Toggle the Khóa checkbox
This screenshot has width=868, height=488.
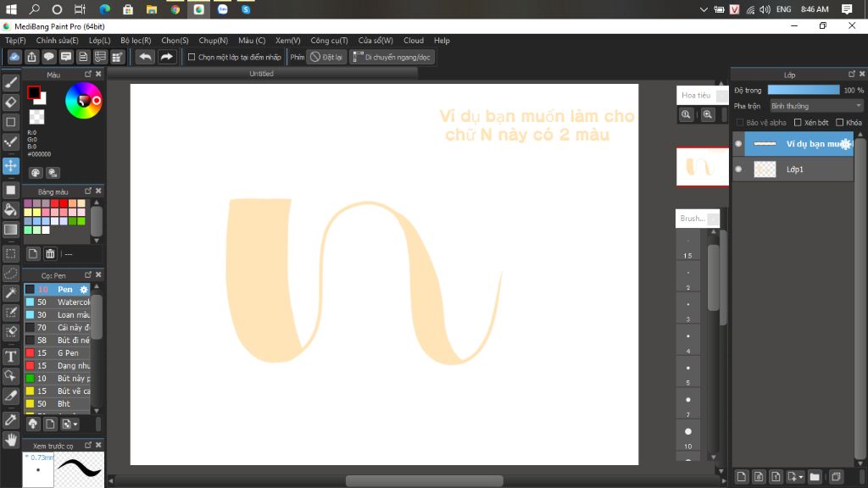click(840, 122)
